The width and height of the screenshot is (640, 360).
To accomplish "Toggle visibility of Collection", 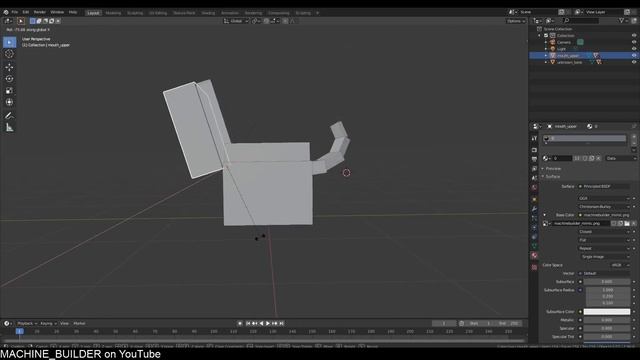I will point(634,36).
